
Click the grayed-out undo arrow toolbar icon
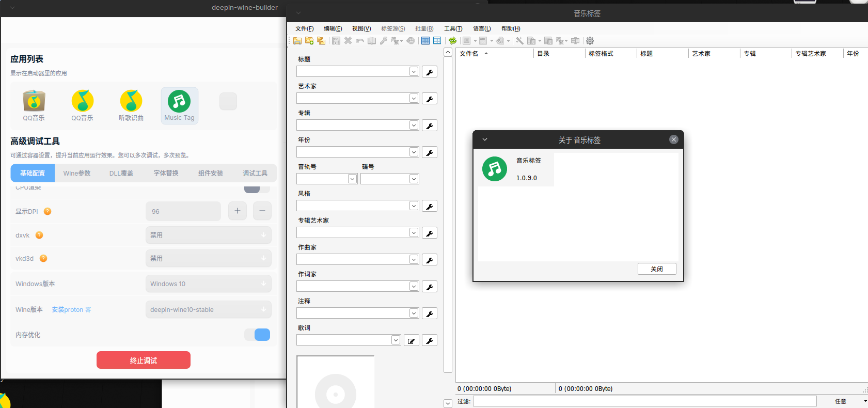point(360,41)
